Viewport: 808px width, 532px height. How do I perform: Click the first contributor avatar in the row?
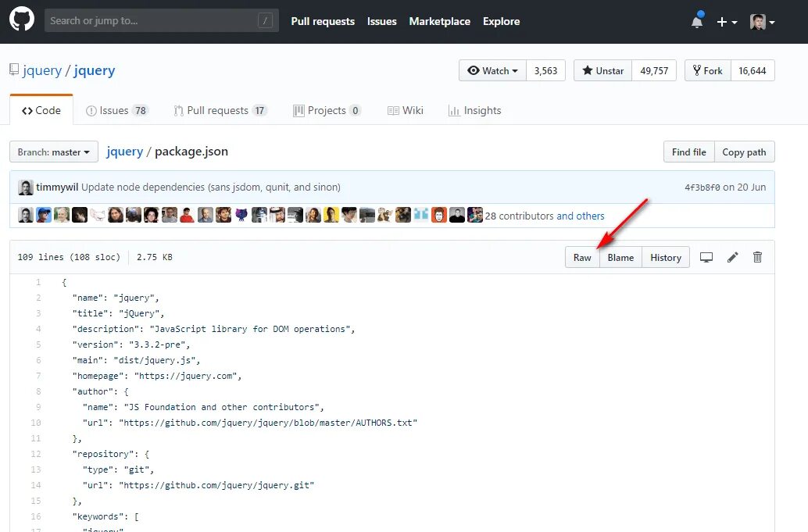tap(26, 215)
